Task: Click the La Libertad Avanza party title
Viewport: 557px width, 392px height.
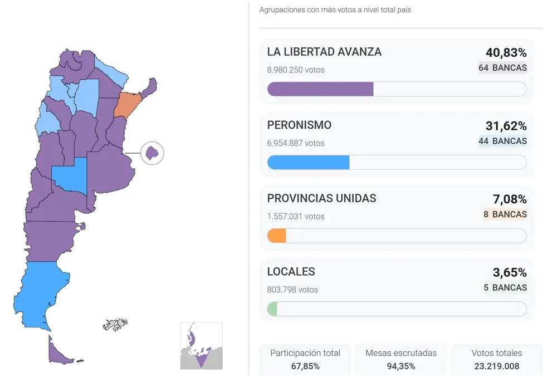Action: click(324, 52)
